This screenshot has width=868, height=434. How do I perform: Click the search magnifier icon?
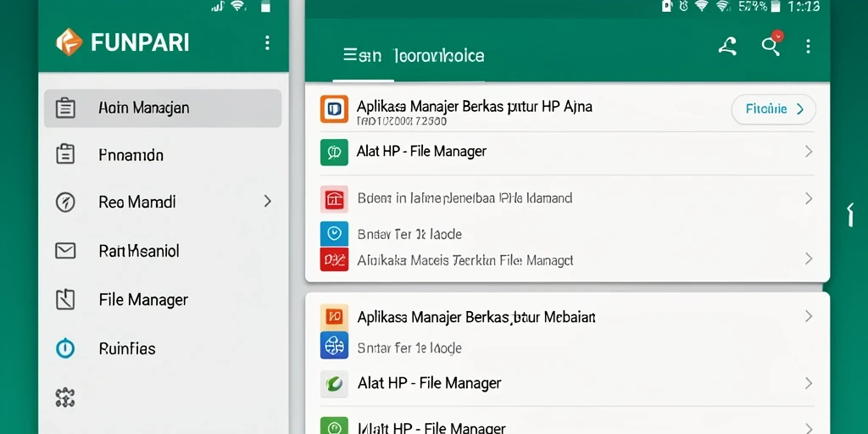771,44
